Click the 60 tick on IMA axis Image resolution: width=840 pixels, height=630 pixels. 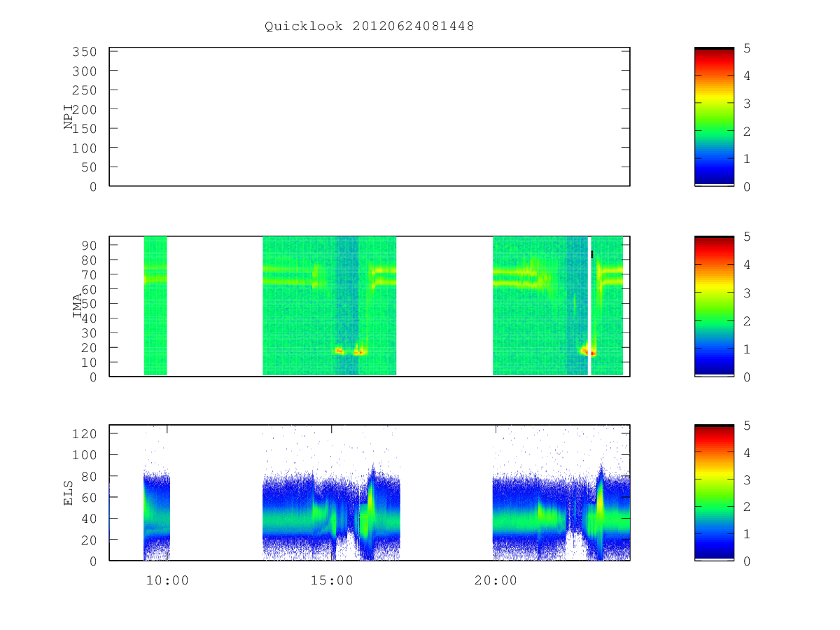[x=90, y=289]
